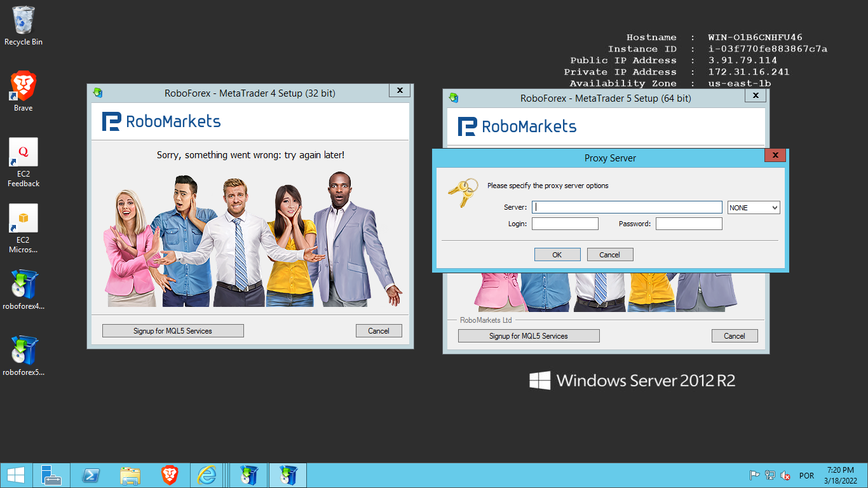The image size is (868, 488).
Task: Close the Proxy Server dialog
Action: [x=775, y=156]
